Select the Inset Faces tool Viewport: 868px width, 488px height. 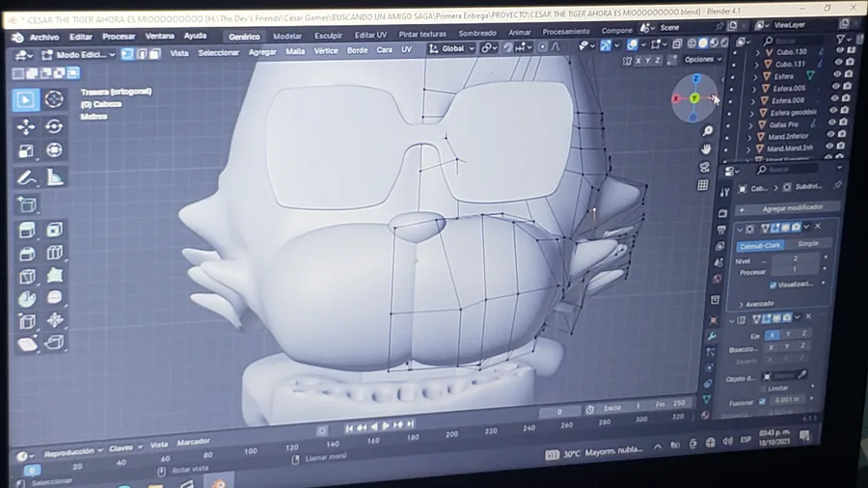click(55, 230)
